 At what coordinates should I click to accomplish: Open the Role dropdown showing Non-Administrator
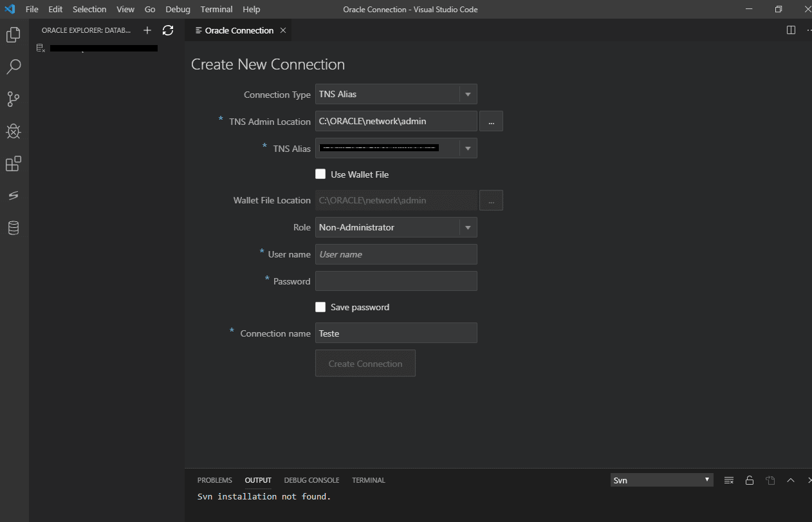click(x=468, y=227)
